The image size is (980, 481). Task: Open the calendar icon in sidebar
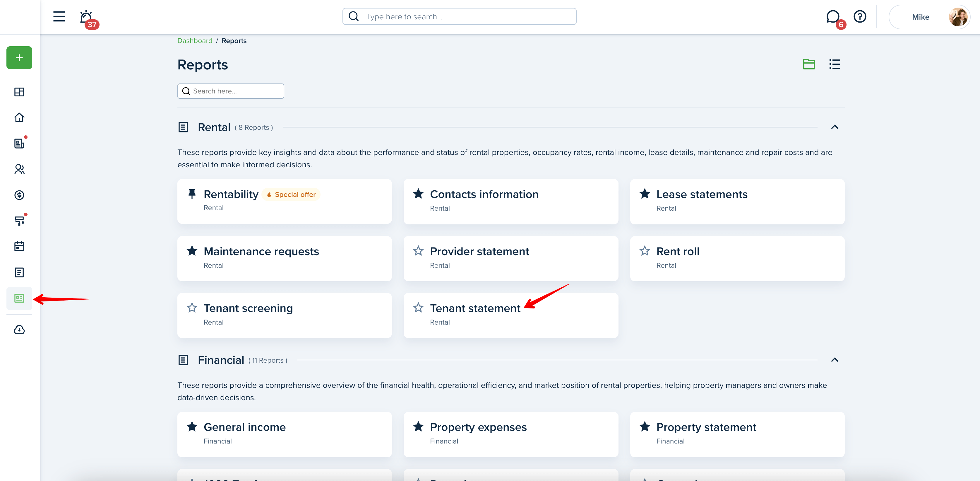coord(19,246)
